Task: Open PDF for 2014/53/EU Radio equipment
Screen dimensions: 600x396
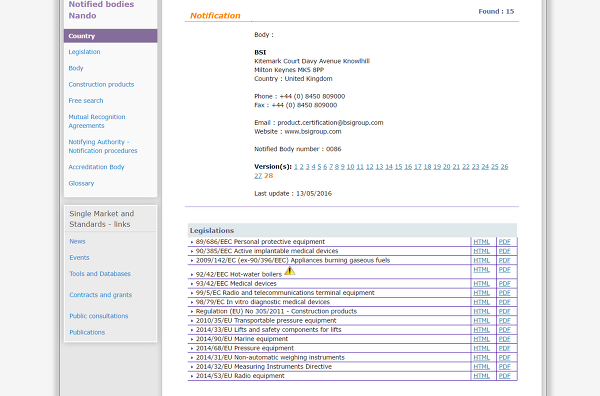Action: [505, 376]
